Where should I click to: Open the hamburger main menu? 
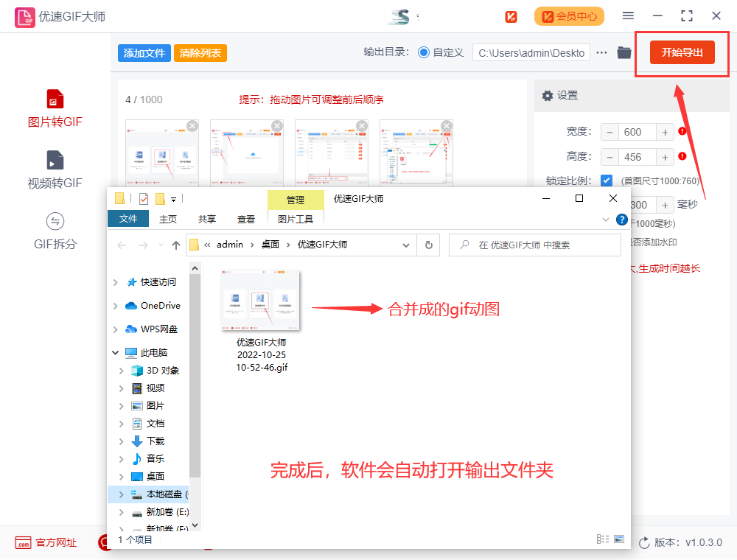tap(628, 16)
